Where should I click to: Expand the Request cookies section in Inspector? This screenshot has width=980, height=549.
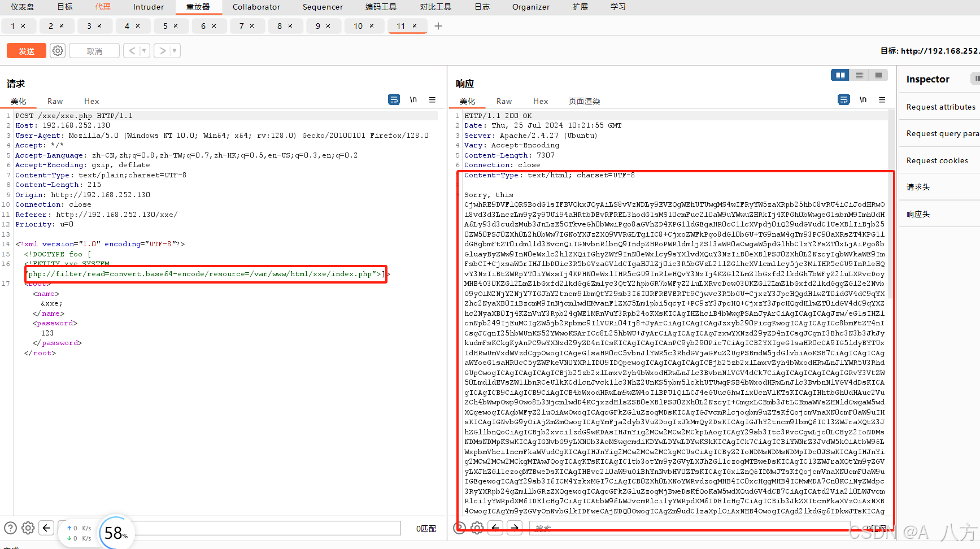click(x=938, y=160)
